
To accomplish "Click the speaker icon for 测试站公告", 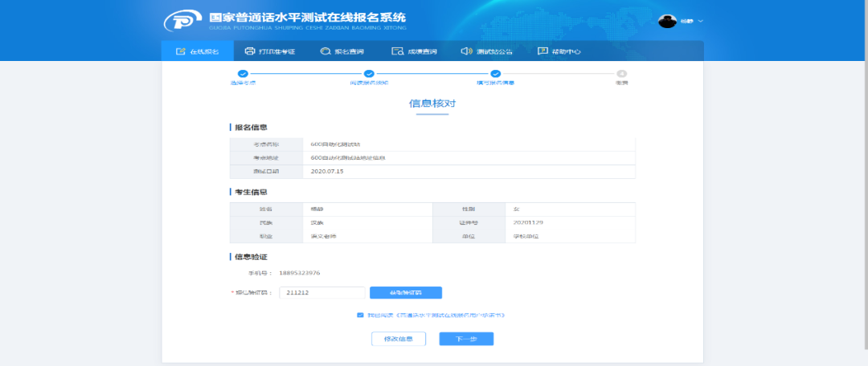I will click(466, 51).
